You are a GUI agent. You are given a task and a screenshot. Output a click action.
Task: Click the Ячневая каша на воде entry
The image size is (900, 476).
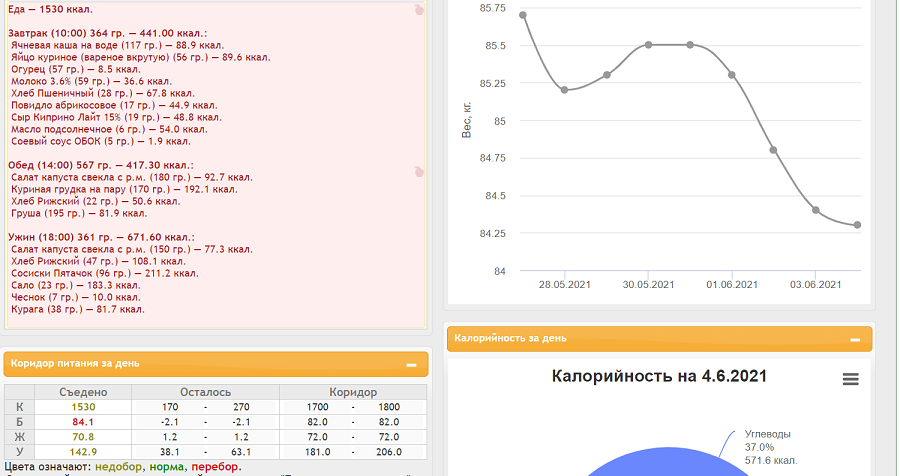click(x=118, y=45)
